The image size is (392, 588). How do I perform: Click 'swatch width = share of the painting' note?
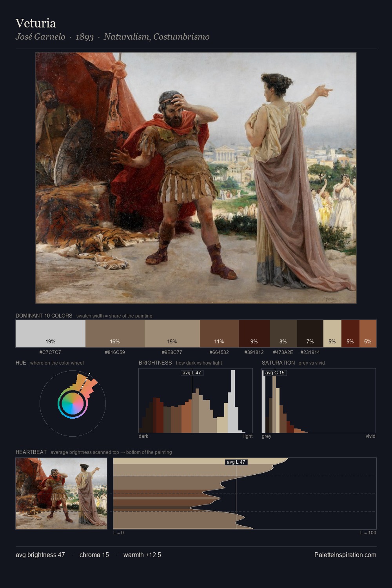(x=114, y=316)
